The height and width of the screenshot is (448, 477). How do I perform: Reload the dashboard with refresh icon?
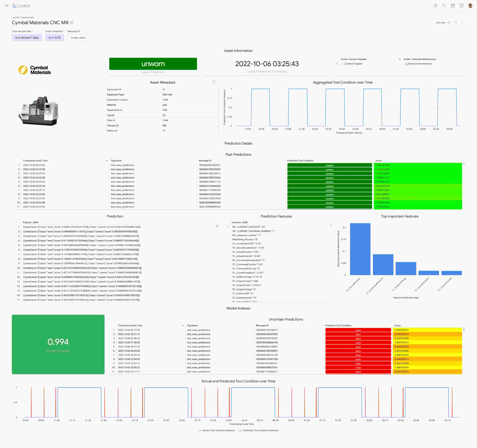click(x=449, y=23)
